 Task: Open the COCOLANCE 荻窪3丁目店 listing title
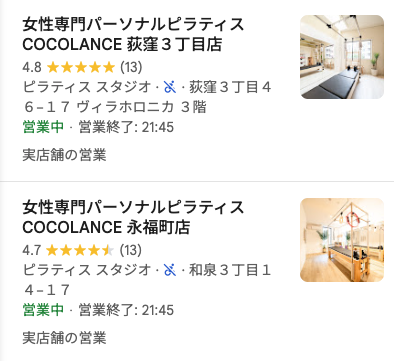pos(133,34)
